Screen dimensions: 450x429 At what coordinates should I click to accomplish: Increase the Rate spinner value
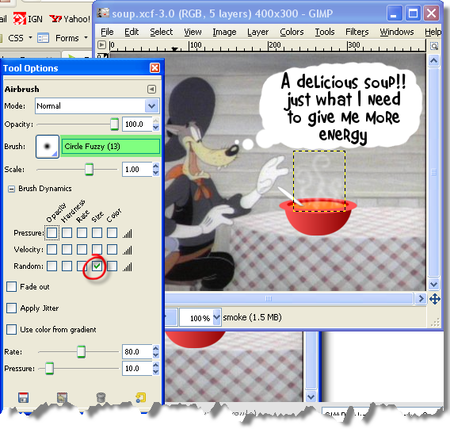[x=156, y=348]
